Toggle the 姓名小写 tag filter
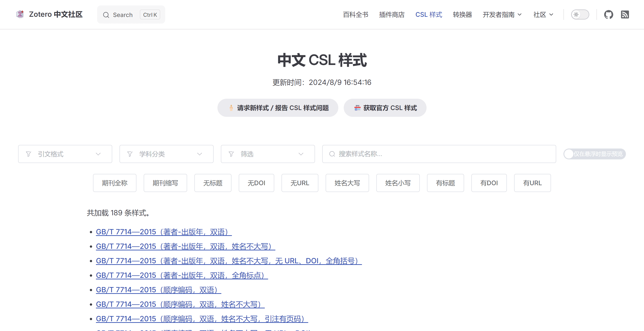The image size is (644, 331). pyautogui.click(x=398, y=183)
